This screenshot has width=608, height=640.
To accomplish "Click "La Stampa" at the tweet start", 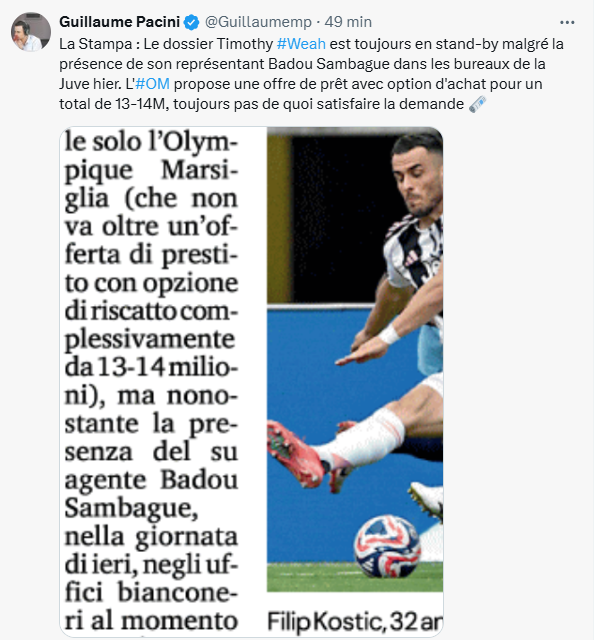I will (x=96, y=44).
